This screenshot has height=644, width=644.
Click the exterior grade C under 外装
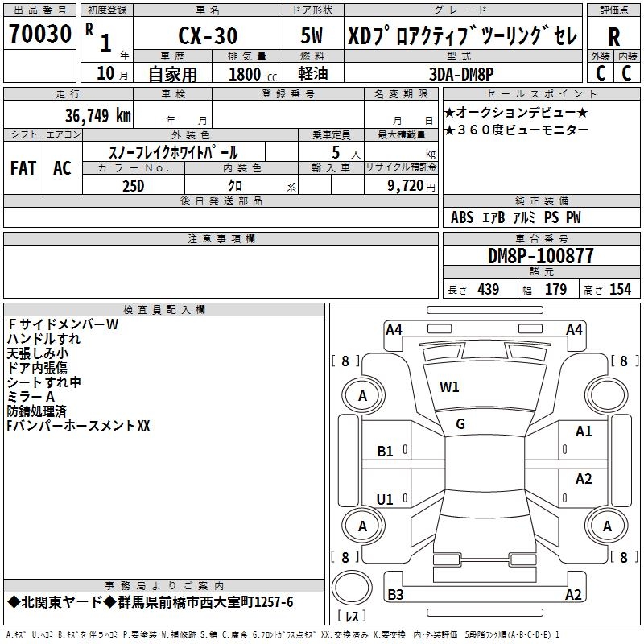pos(601,73)
